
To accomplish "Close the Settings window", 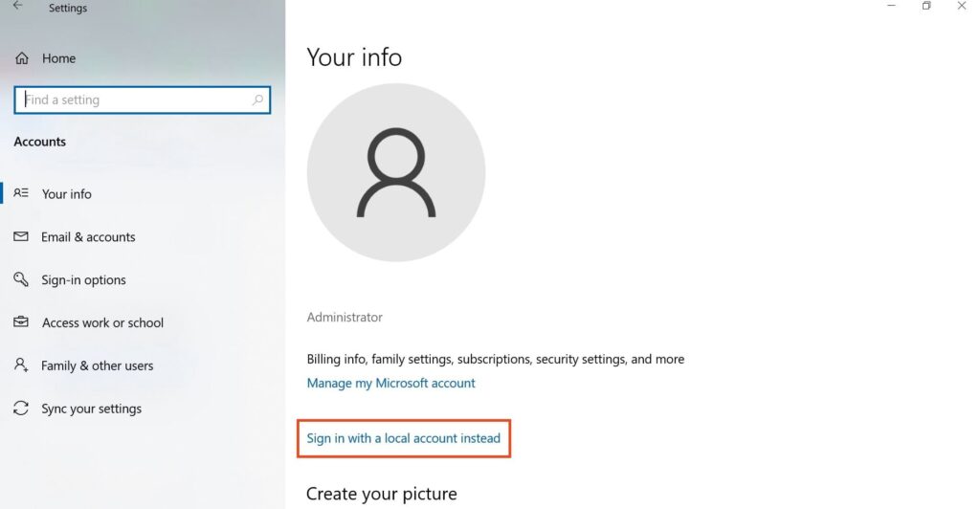I will pyautogui.click(x=962, y=6).
